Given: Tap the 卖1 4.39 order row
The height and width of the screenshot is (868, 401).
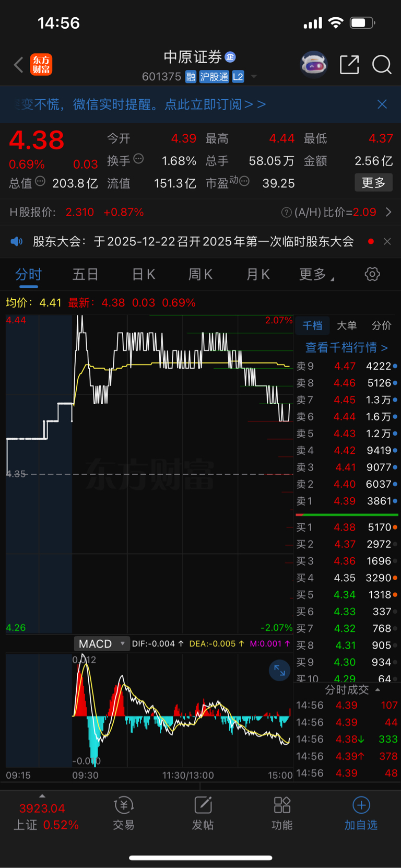Looking at the screenshot, I should click(x=347, y=501).
